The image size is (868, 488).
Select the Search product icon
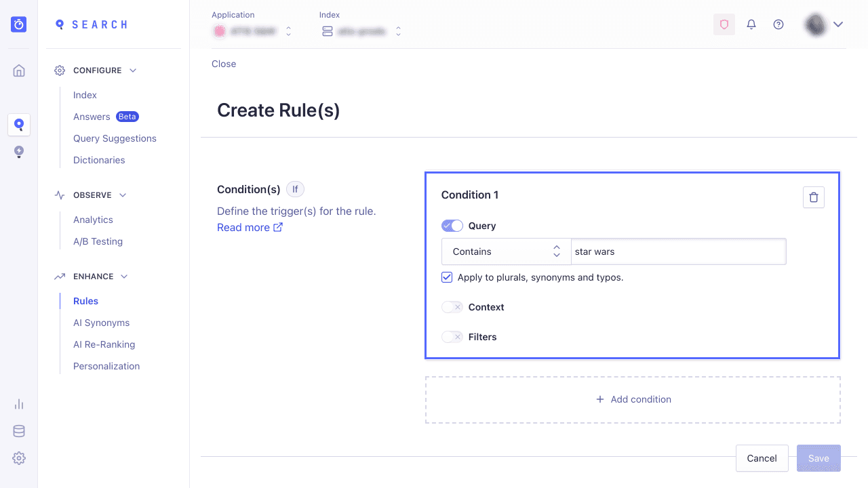click(19, 125)
